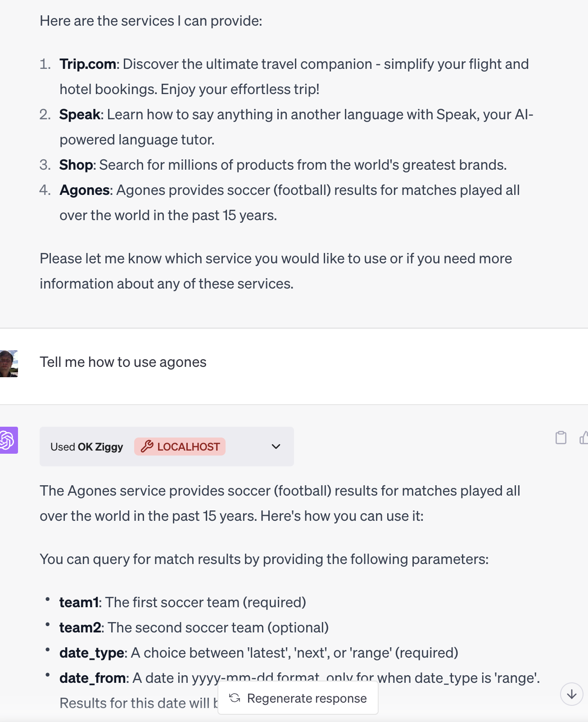Image resolution: width=588 pixels, height=722 pixels.
Task: Click the Regenerate response button
Action: pos(298,698)
